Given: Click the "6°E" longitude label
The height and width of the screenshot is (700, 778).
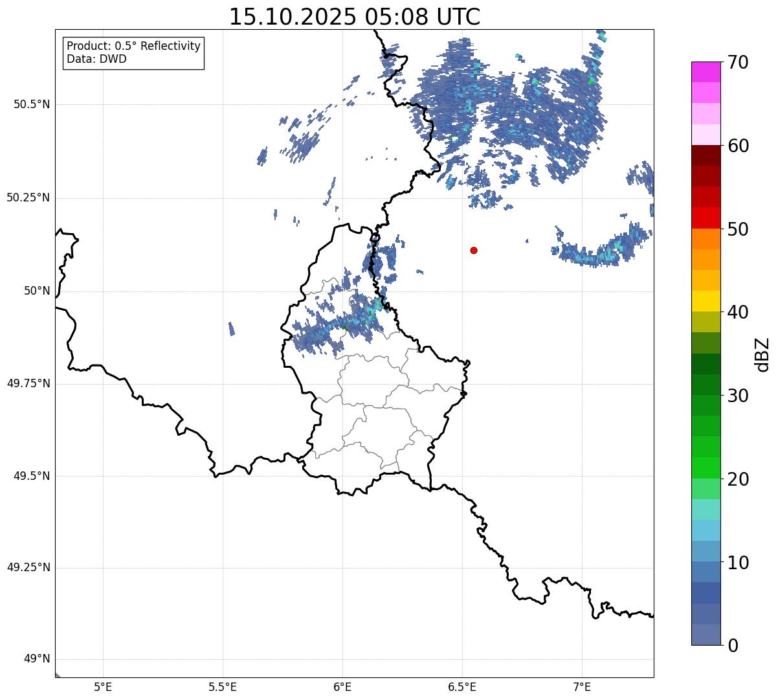Looking at the screenshot, I should tap(342, 687).
